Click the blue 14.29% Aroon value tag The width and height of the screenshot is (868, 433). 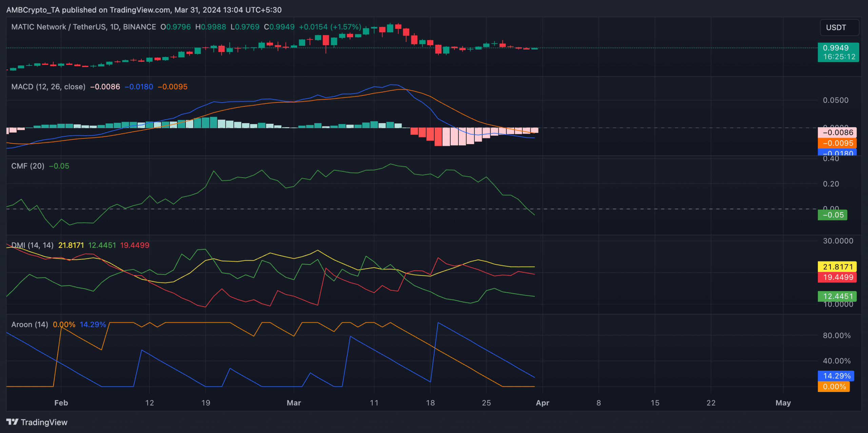[x=836, y=376]
